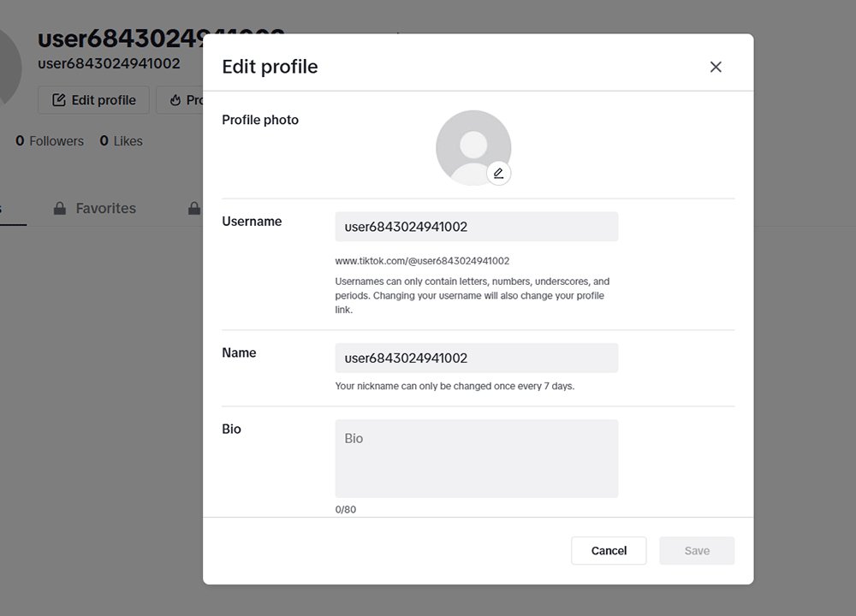The height and width of the screenshot is (616, 856).
Task: Click inside the empty Bio text area
Action: click(x=476, y=458)
